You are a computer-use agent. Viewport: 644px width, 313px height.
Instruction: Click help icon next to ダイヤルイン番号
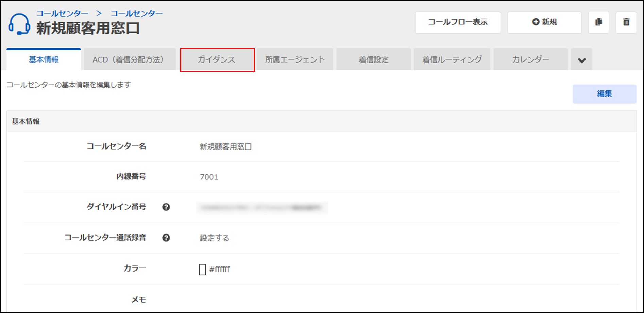(166, 207)
